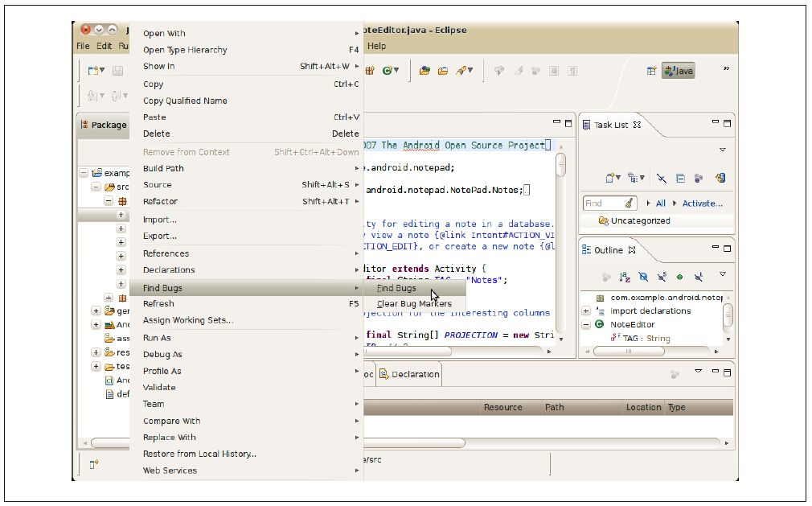Select the Java perspective button
Image resolution: width=812 pixels, height=506 pixels.
679,71
